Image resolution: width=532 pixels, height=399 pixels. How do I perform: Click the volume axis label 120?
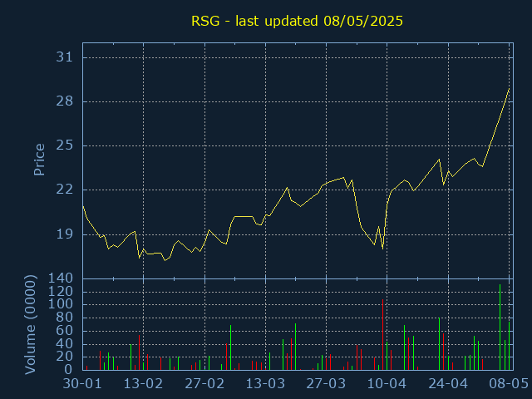[x=61, y=292]
